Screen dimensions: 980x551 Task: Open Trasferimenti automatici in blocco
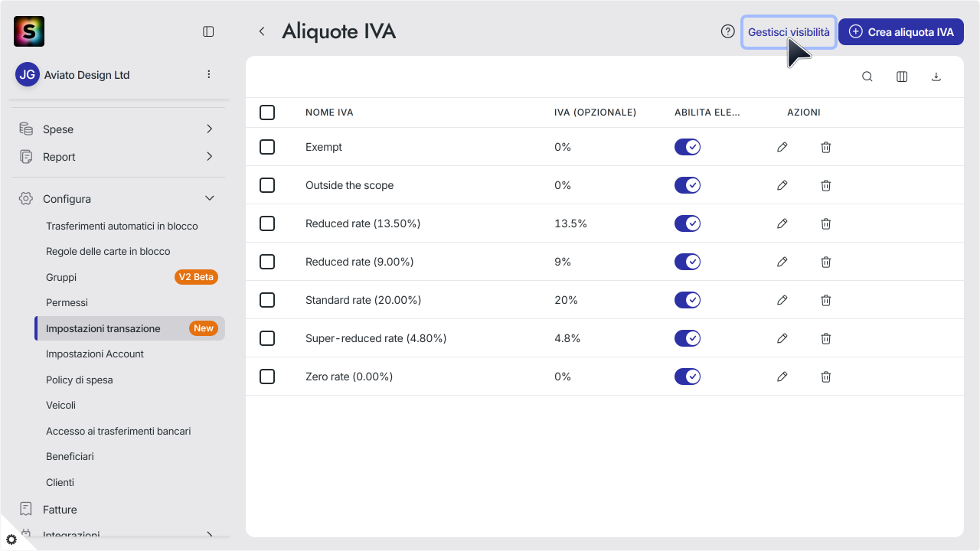pyautogui.click(x=122, y=226)
